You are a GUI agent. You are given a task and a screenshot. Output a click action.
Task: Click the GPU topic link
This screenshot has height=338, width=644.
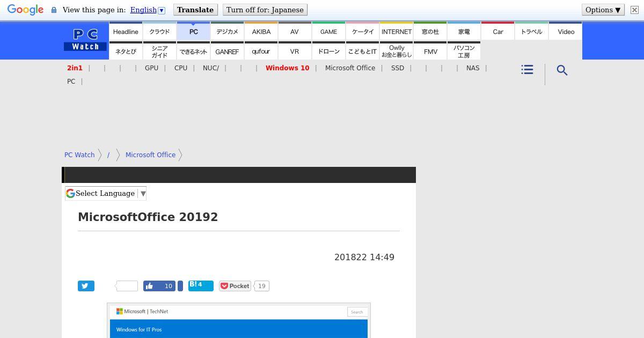[151, 68]
